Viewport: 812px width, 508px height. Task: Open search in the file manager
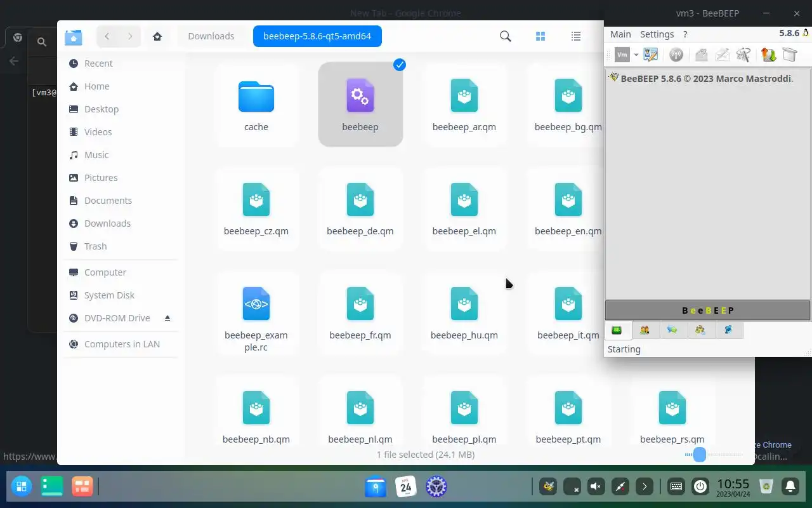pos(506,36)
